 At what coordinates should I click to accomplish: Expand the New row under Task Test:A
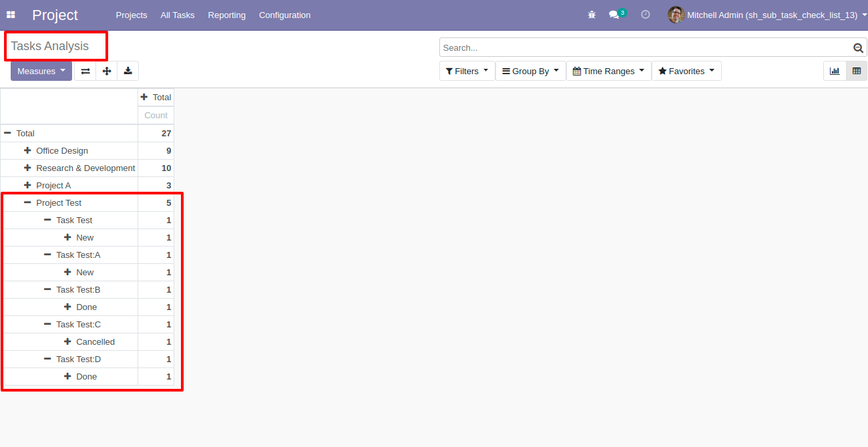[x=69, y=272]
